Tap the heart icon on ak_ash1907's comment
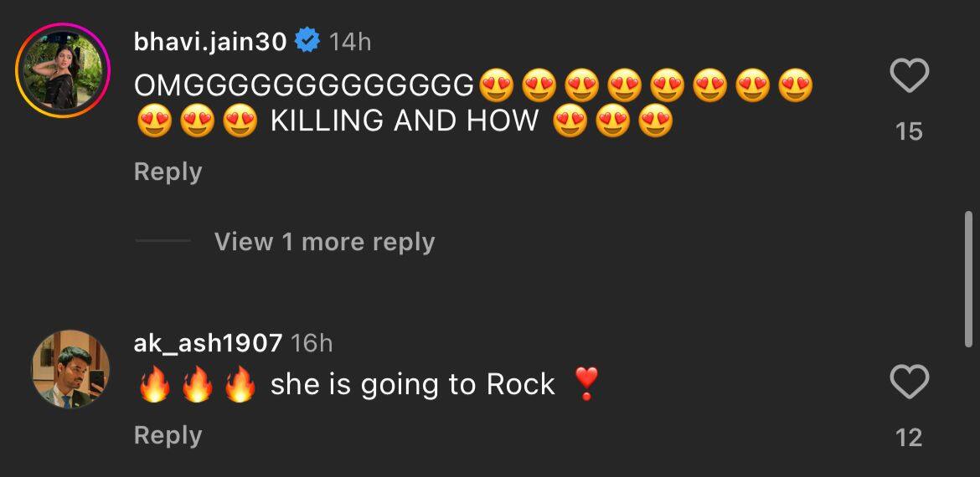 (909, 383)
